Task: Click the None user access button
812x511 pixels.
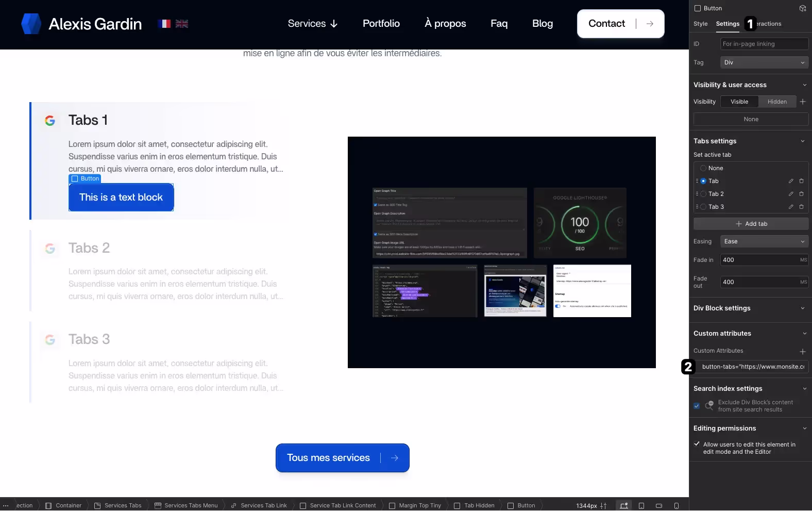Action: coord(751,119)
